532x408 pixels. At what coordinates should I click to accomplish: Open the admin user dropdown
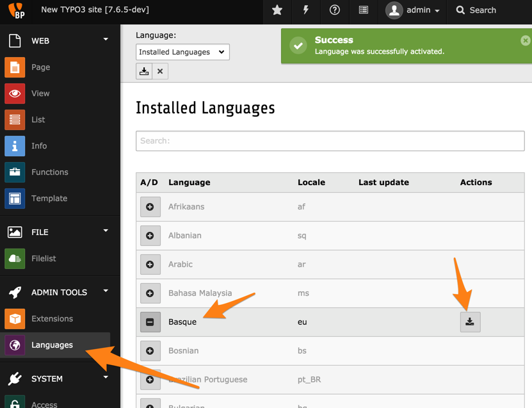(x=412, y=10)
